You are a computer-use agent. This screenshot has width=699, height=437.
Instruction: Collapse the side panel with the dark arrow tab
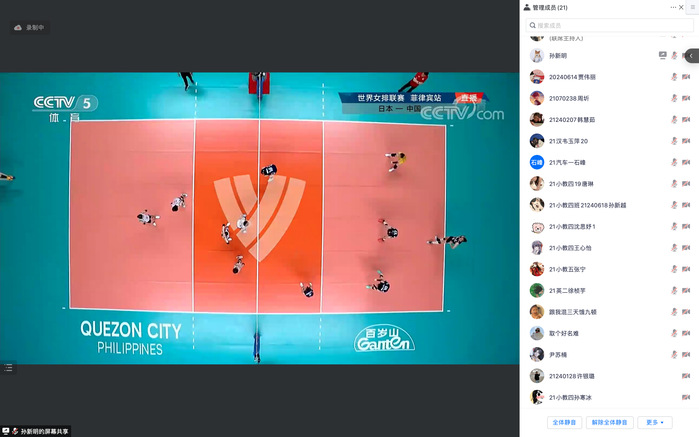[692, 56]
